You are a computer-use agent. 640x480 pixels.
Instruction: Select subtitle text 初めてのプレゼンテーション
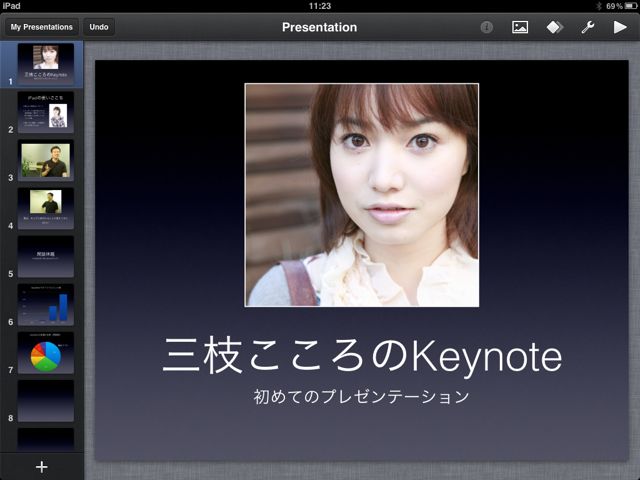coord(361,397)
